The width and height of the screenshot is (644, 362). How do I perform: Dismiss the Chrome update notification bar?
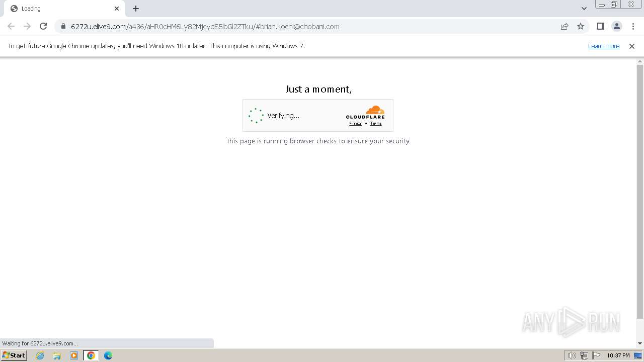click(x=632, y=46)
